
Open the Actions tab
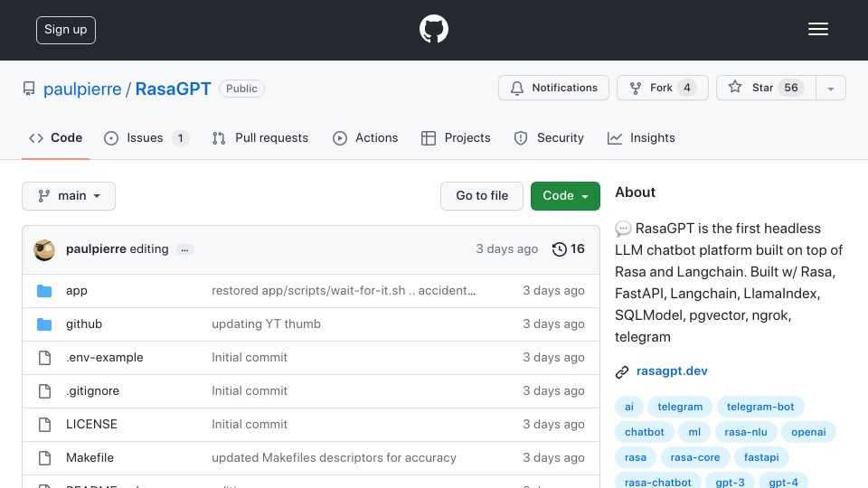365,137
